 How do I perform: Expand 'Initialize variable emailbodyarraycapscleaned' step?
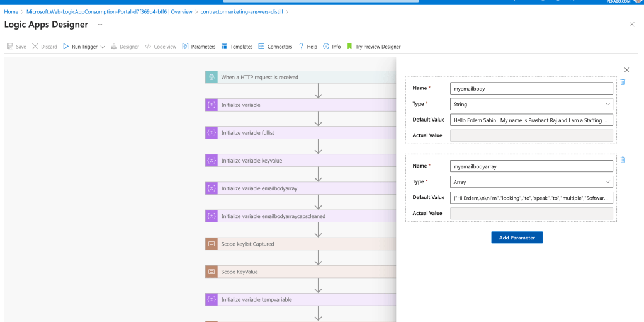[x=301, y=216]
